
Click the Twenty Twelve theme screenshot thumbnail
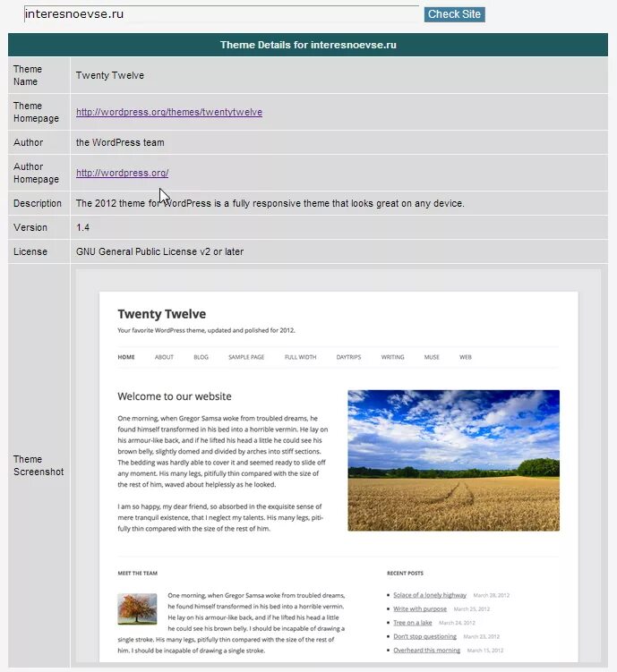tap(338, 465)
